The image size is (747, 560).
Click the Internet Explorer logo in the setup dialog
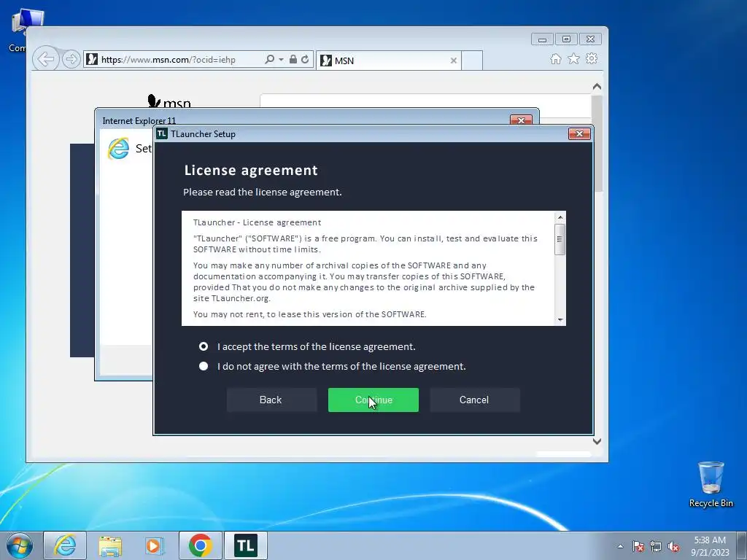pos(119,148)
